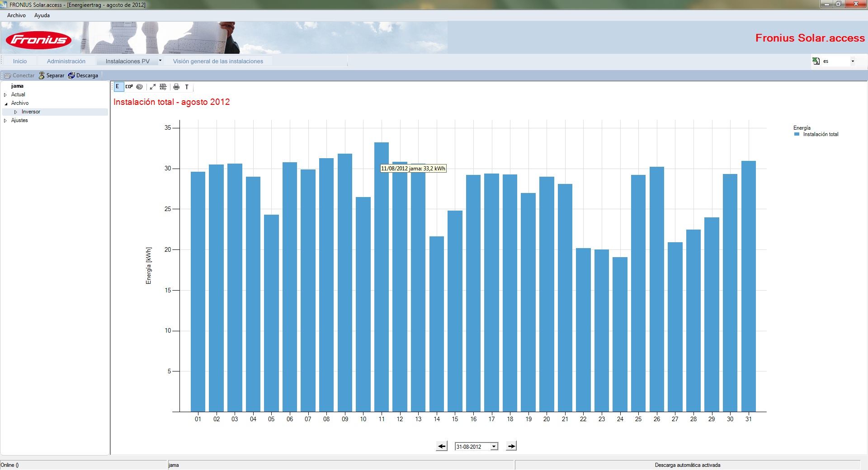Viewport: 868px width, 470px height.
Task: Switch to the Administración tab
Action: point(66,61)
